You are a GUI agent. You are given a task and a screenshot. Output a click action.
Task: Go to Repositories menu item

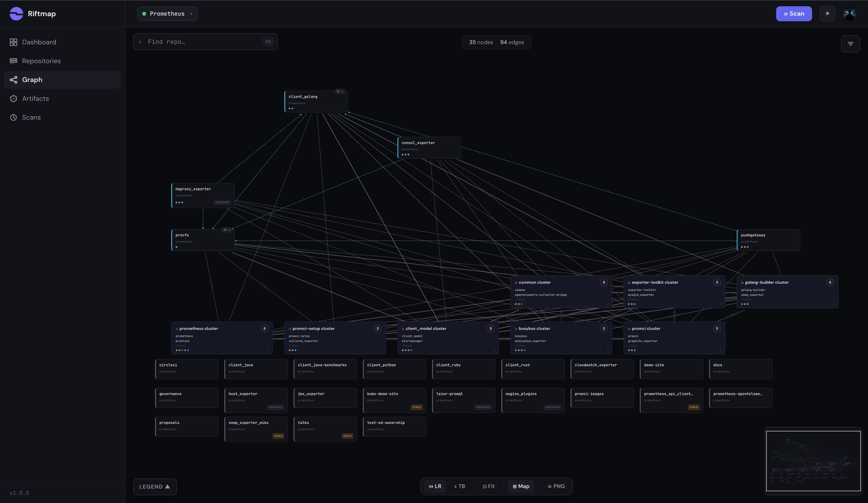(x=62, y=61)
